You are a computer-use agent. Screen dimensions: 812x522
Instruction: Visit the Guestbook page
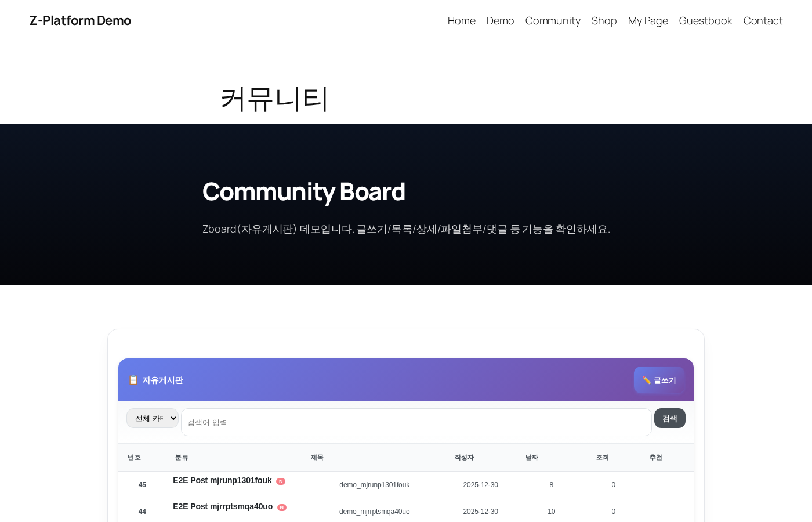pyautogui.click(x=705, y=20)
